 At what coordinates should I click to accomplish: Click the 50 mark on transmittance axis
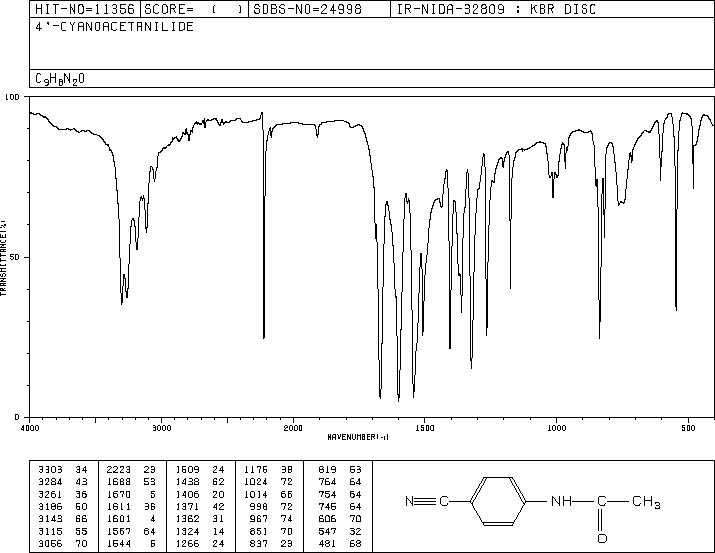(15, 257)
